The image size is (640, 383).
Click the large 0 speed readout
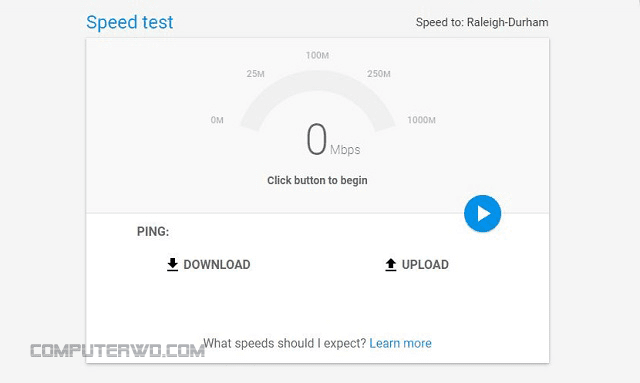point(317,139)
